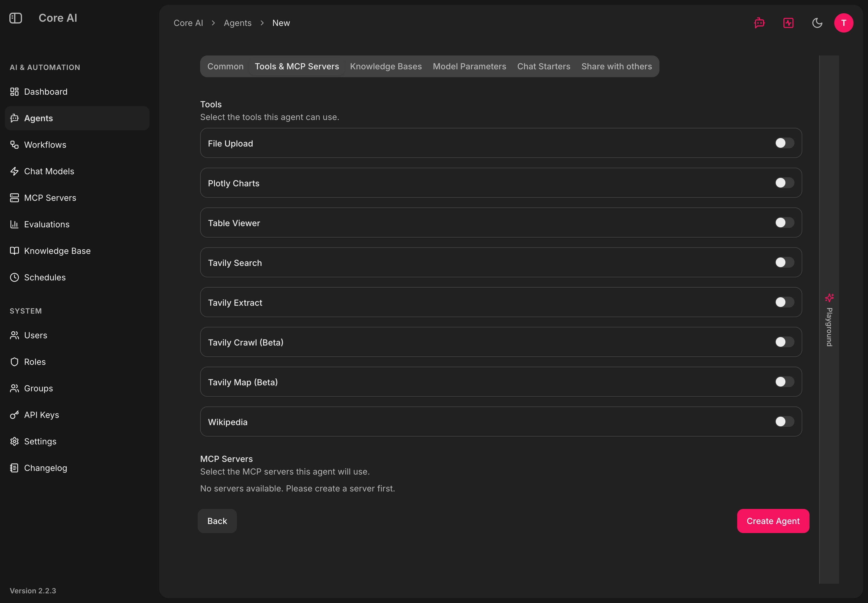Enable the Plotly Charts toggle
868x603 pixels.
tap(784, 183)
